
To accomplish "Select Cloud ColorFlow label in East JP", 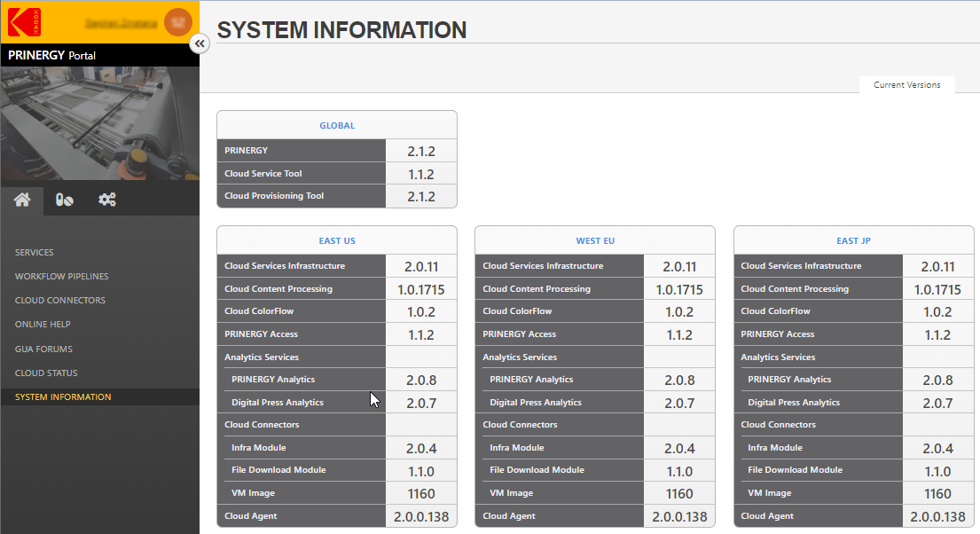I will coord(776,311).
